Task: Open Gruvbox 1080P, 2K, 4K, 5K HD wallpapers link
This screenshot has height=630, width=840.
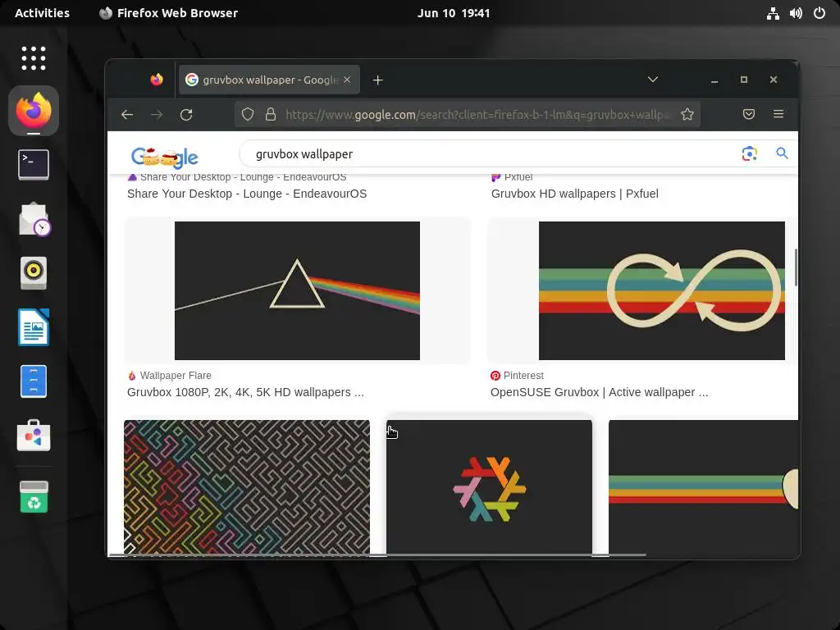Action: pos(245,392)
